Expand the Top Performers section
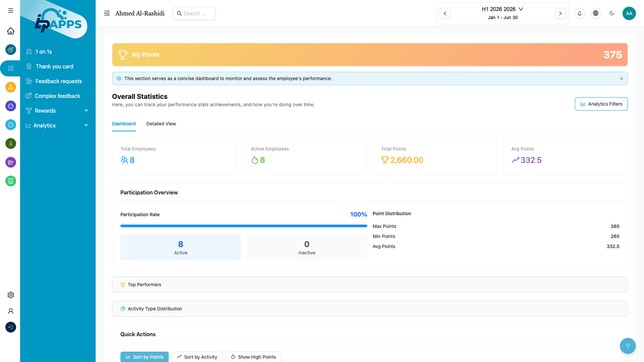This screenshot has height=362, width=644. tap(370, 285)
